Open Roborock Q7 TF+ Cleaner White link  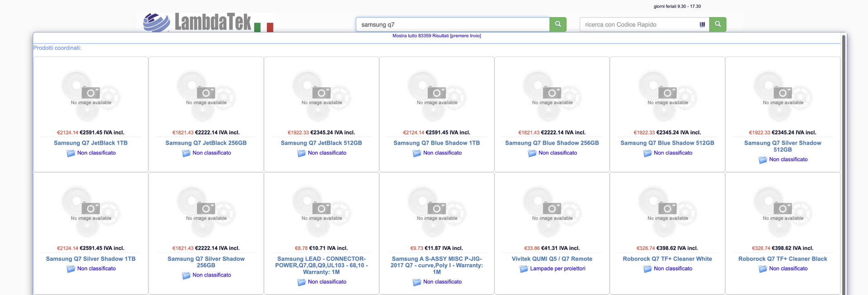(667, 259)
